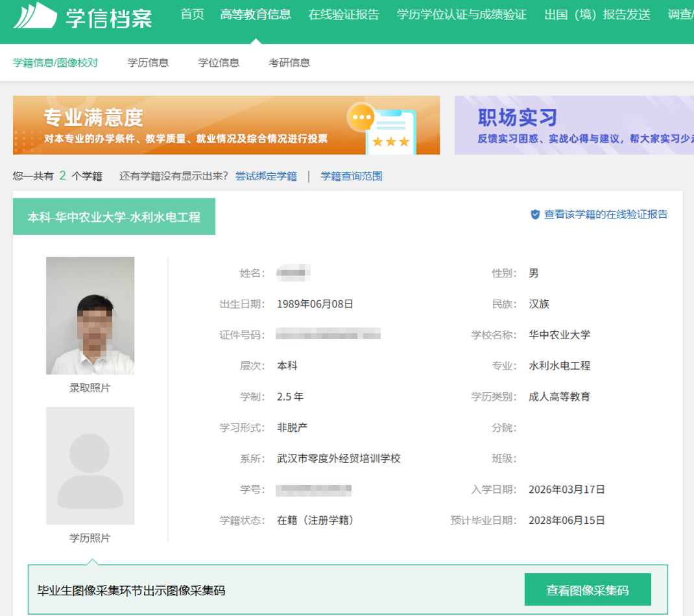Switch to the 学位信息 tab
This screenshot has height=616, width=694.
click(219, 63)
